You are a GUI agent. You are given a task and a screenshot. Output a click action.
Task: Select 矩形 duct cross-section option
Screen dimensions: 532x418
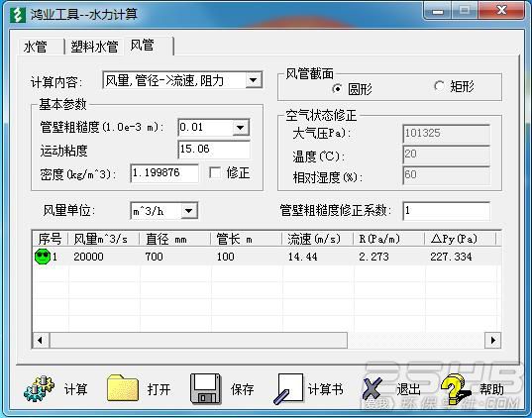point(439,86)
